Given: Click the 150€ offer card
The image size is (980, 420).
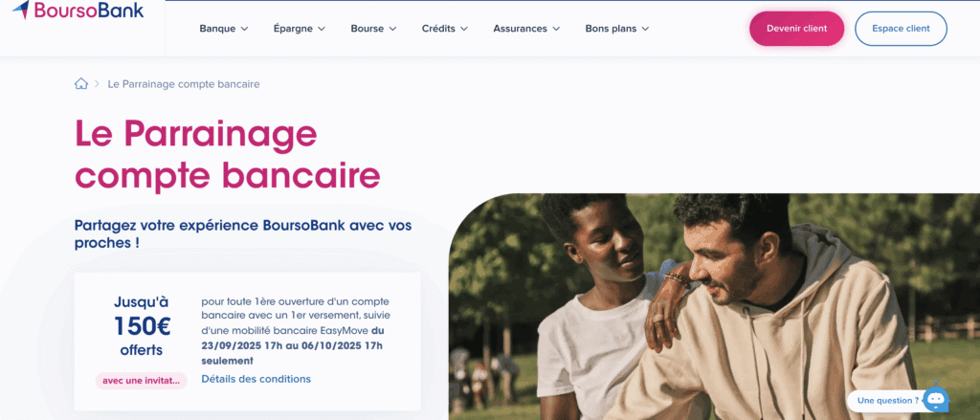Looking at the screenshot, I should (248, 342).
